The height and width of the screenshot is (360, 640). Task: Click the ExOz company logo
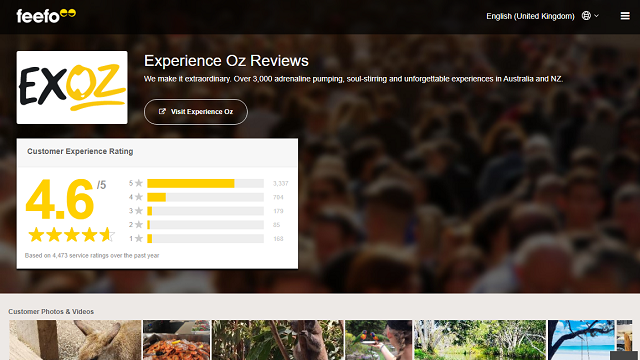pyautogui.click(x=72, y=87)
